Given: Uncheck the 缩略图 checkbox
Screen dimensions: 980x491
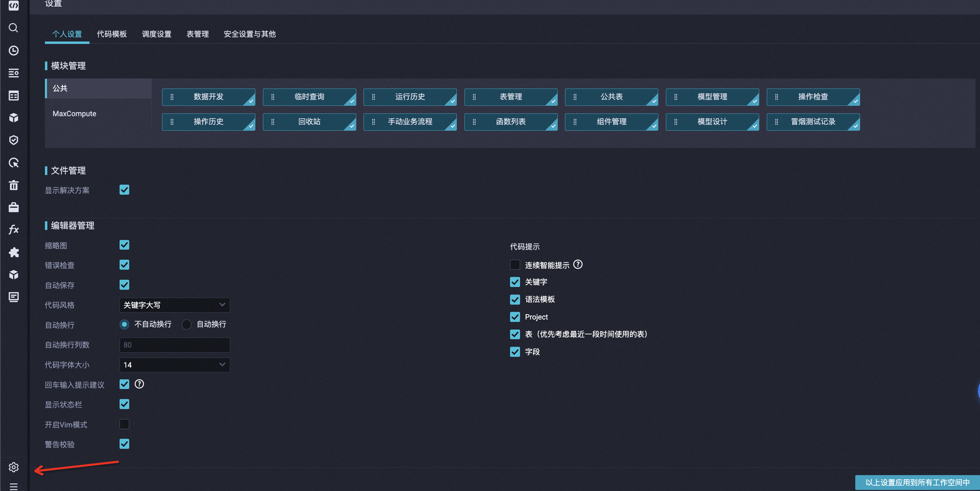Looking at the screenshot, I should point(124,245).
